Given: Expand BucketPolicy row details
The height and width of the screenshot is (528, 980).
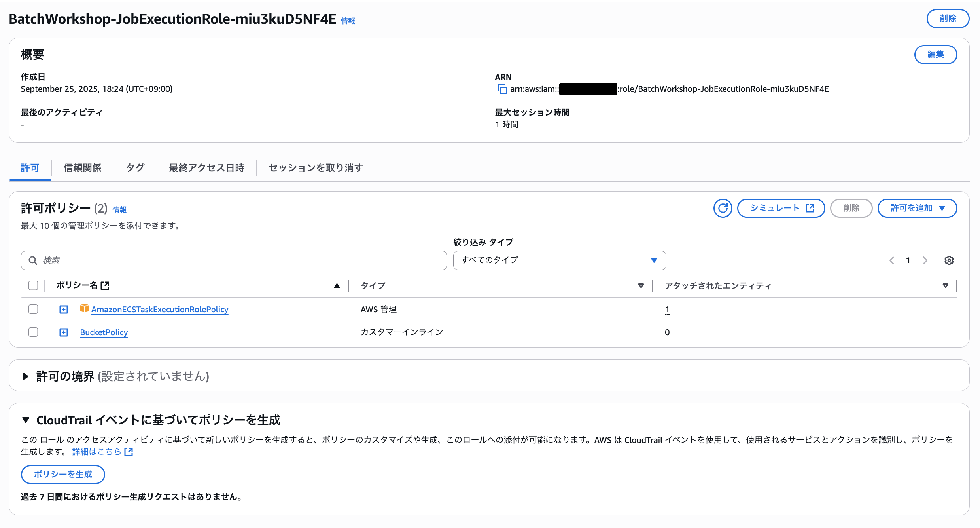Looking at the screenshot, I should (x=64, y=332).
